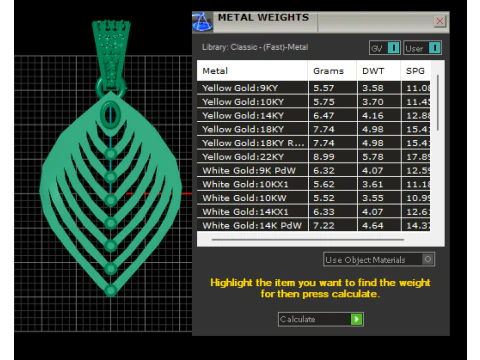Select the pendant bail at top
The image size is (480, 360).
tap(111, 55)
